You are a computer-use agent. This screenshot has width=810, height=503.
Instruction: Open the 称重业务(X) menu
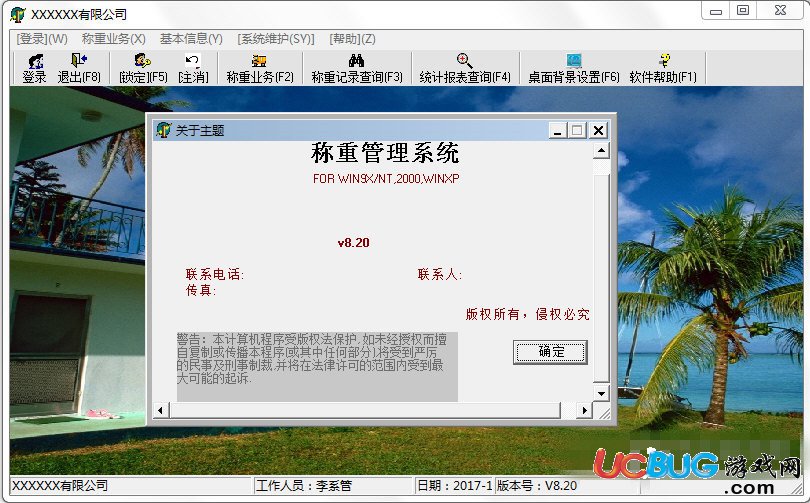tap(113, 39)
